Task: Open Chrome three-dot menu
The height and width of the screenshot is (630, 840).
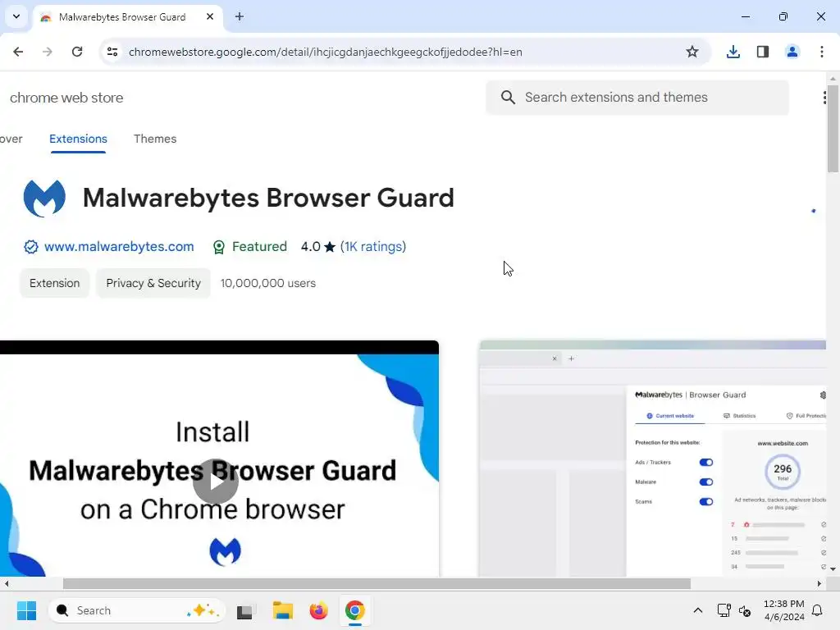Action: [821, 52]
